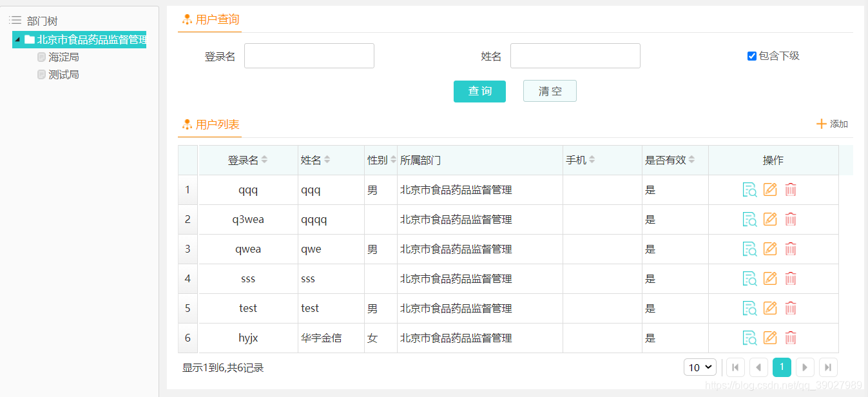Select the 用户列表 tab heading

217,124
